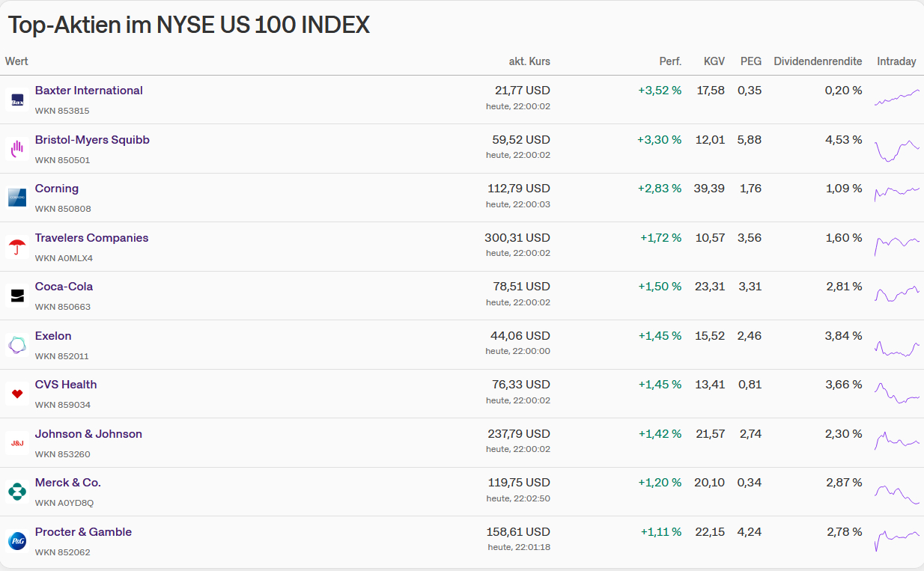Viewport: 924px width, 571px height.
Task: Click the Baxter International logo icon
Action: pyautogui.click(x=17, y=100)
